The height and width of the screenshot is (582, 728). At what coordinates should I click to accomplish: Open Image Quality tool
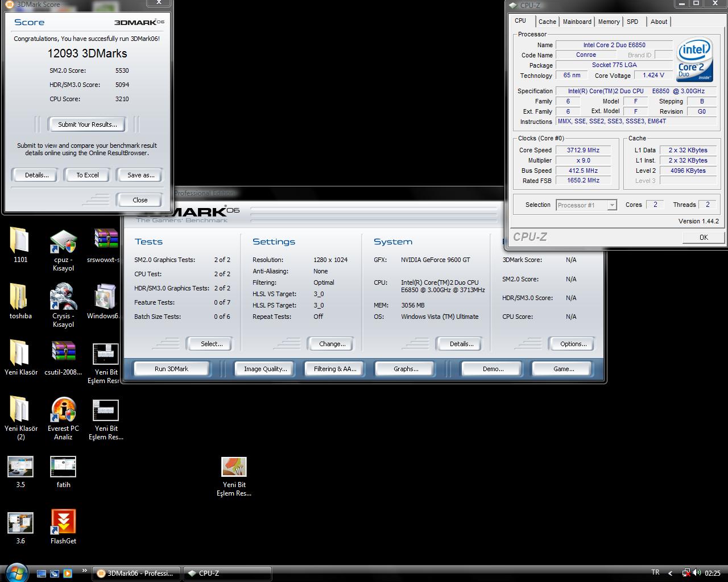(x=265, y=369)
